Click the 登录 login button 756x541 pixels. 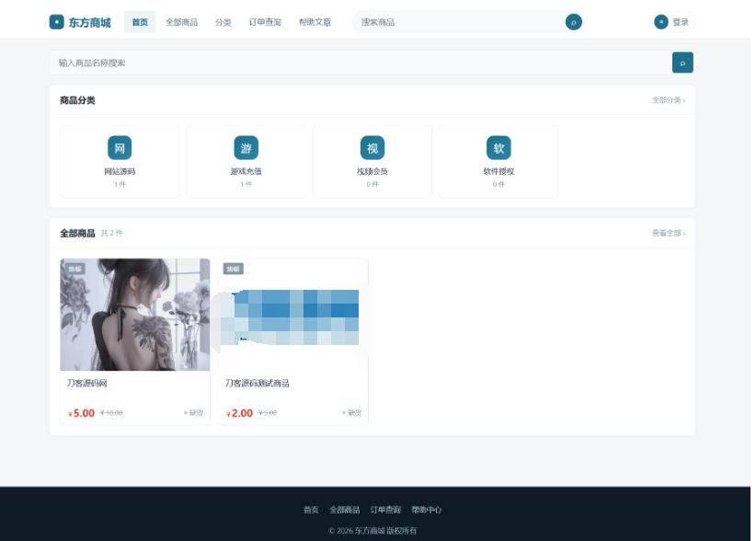coord(673,22)
